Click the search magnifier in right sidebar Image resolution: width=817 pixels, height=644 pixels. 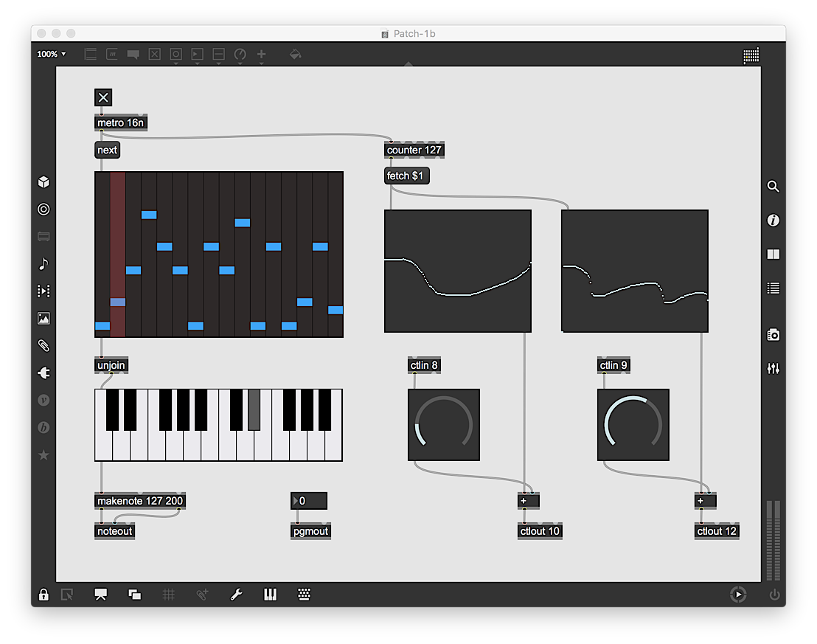coord(773,187)
